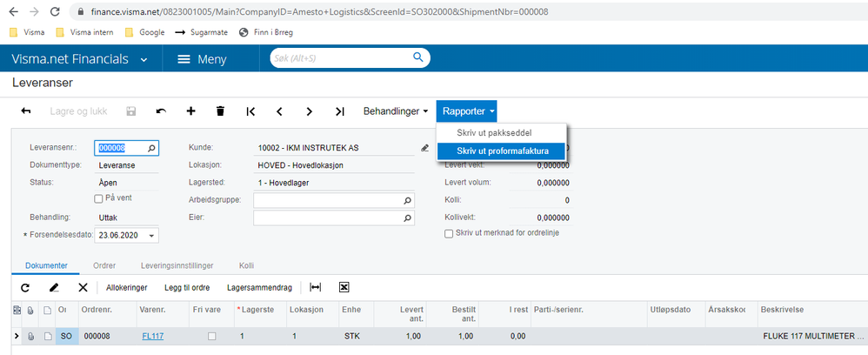This screenshot has height=355, width=868.
Task: Collapse the Rapporter dropdown menu
Action: click(466, 111)
